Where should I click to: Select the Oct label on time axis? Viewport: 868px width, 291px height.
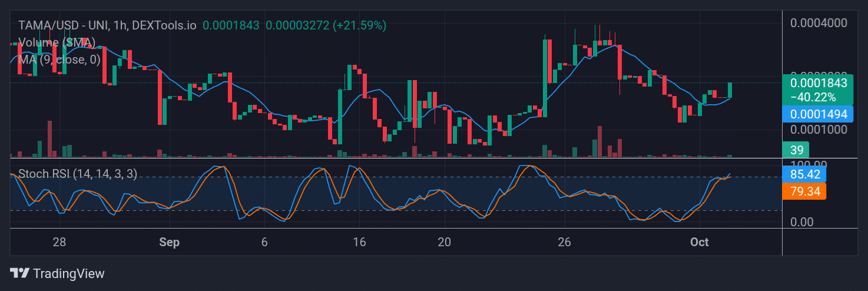pyautogui.click(x=699, y=242)
